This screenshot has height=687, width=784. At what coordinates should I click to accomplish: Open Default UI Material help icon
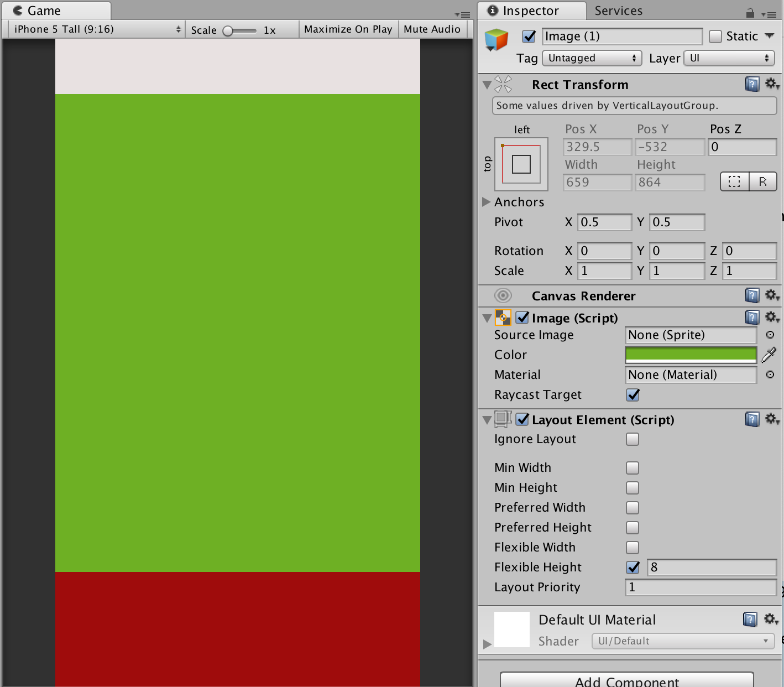(x=750, y=620)
